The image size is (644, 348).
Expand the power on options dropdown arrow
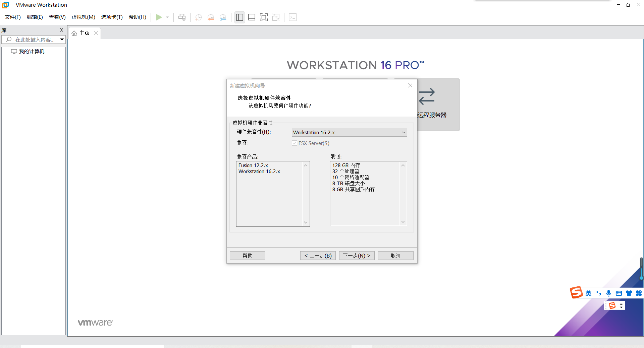(x=167, y=17)
